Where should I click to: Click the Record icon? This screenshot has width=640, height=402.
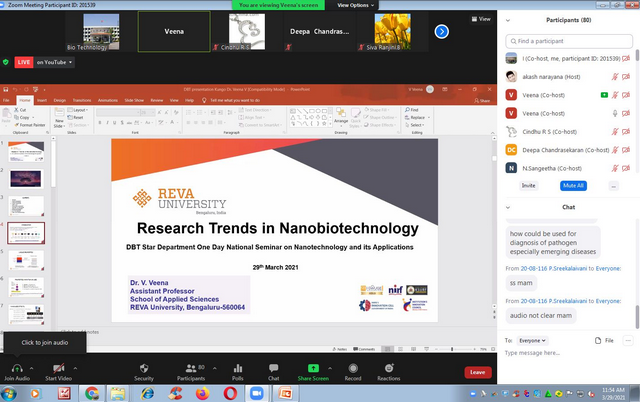353,369
